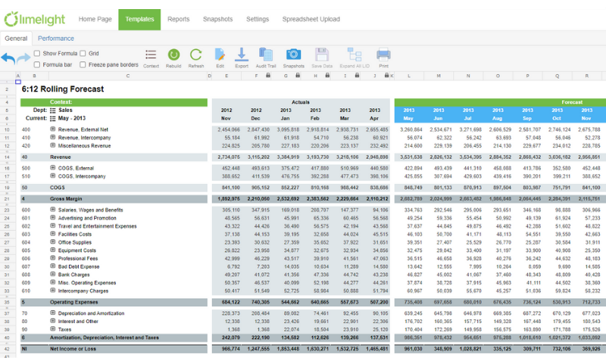Click the undo arrow icon

click(x=8, y=59)
